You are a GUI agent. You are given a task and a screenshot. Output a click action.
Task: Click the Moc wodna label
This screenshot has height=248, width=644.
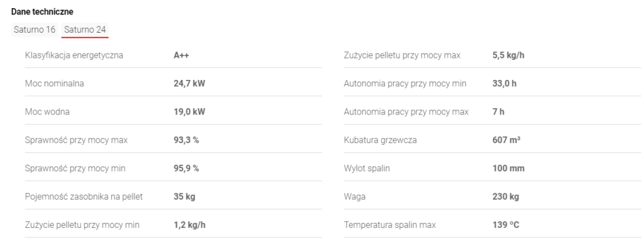tap(47, 112)
